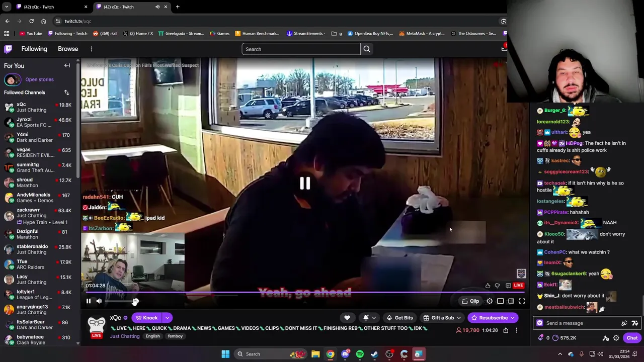
Task: Open the Browse page
Action: pos(68,49)
